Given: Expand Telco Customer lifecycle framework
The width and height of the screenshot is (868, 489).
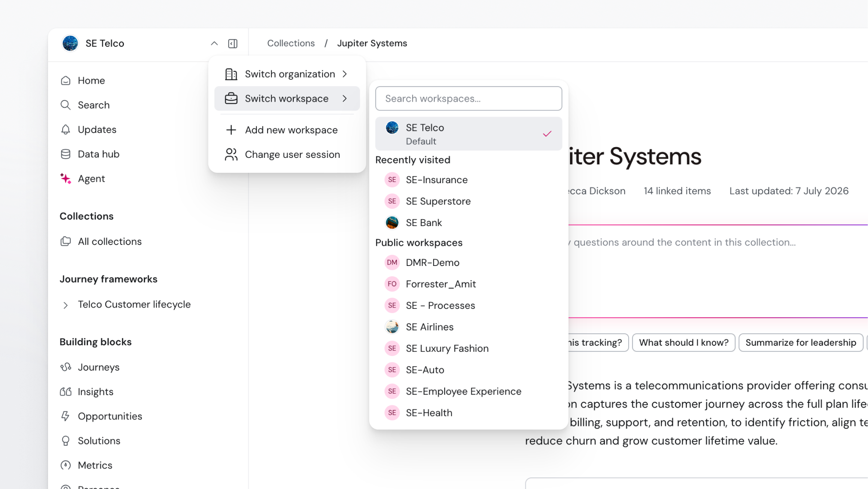Looking at the screenshot, I should click(x=66, y=305).
